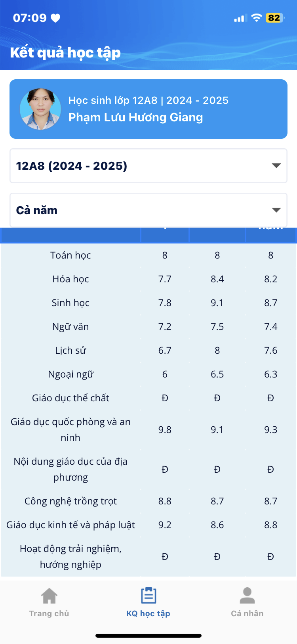Select the Phạm Lưu Hương Giang student card
Screen dimensions: 297x644
[x=148, y=109]
